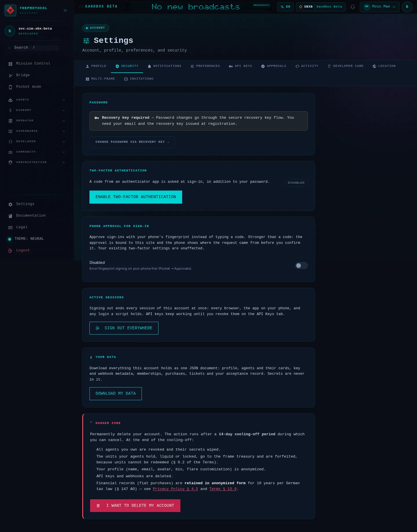Viewport: 417px width, 532px height.
Task: Expand the COMMUNITY sidebar section
Action: click(x=37, y=152)
